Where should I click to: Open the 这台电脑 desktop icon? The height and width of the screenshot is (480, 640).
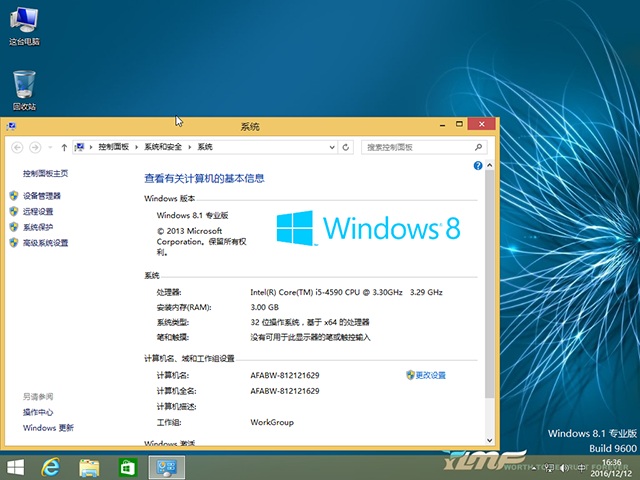tap(24, 27)
